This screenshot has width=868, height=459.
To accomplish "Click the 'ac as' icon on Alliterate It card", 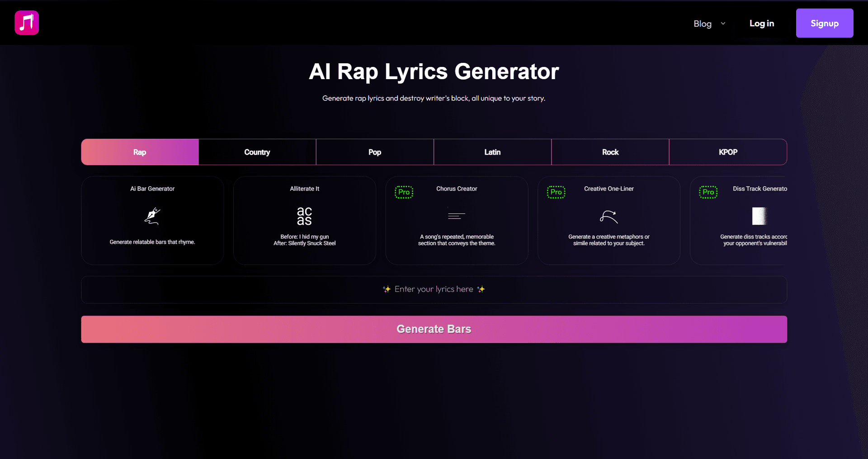I will tap(304, 216).
